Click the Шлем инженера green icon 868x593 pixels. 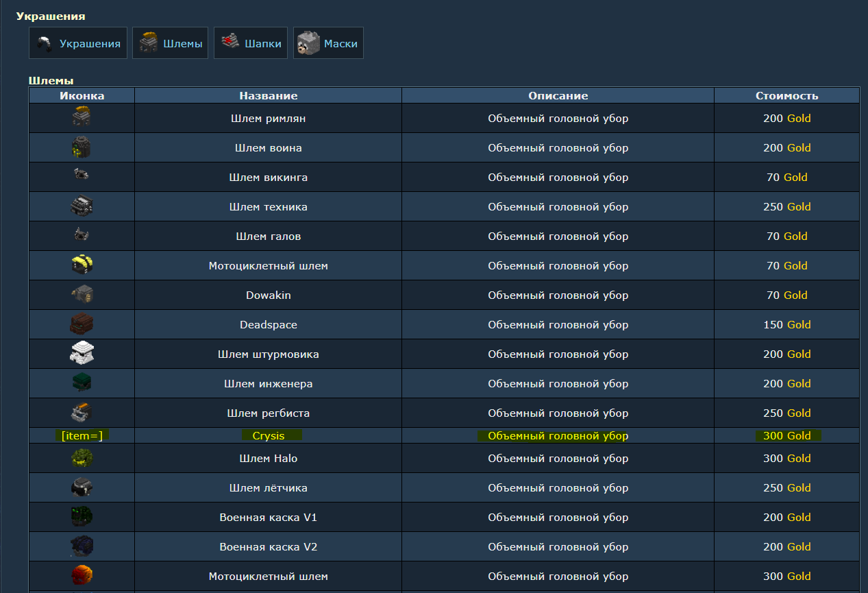pyautogui.click(x=82, y=383)
